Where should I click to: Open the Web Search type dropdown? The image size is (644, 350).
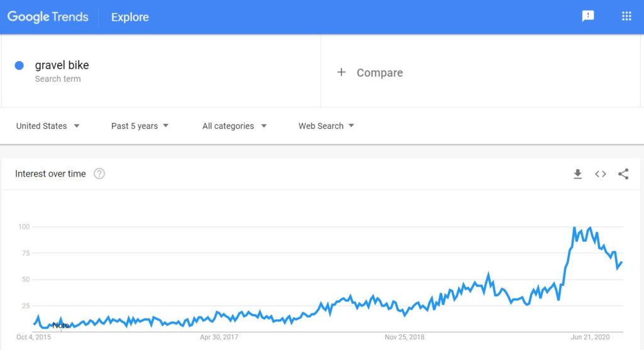326,126
